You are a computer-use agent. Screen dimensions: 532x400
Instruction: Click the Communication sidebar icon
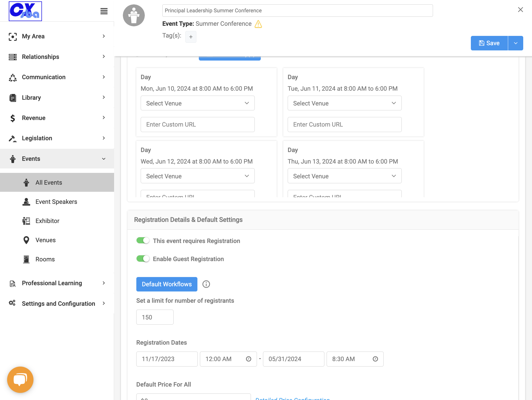coord(13,78)
